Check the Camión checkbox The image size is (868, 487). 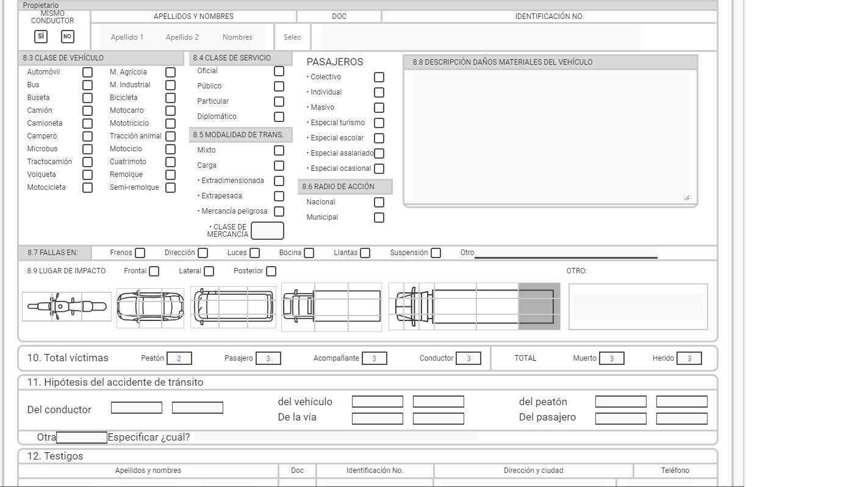pos(87,110)
